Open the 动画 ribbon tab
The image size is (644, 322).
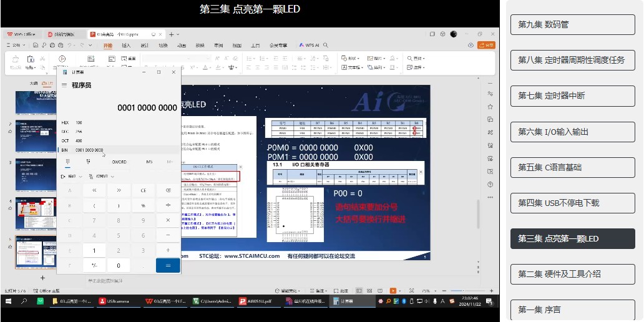coord(182,45)
